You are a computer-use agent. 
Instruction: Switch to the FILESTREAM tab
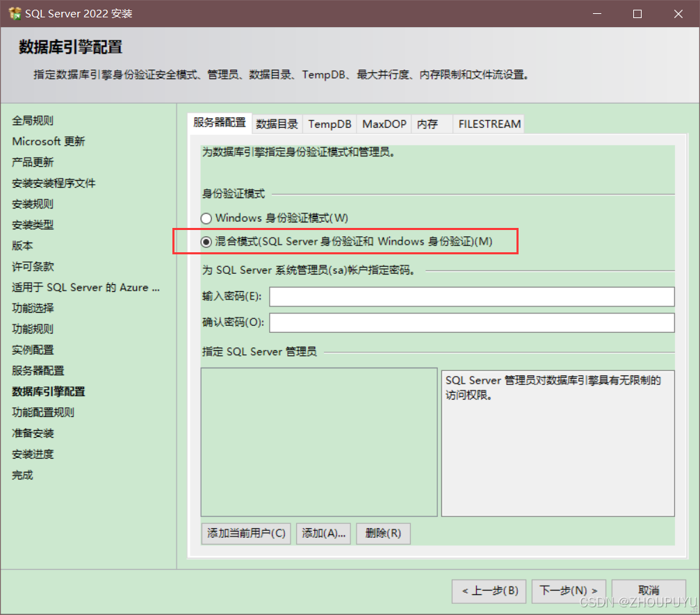point(489,124)
